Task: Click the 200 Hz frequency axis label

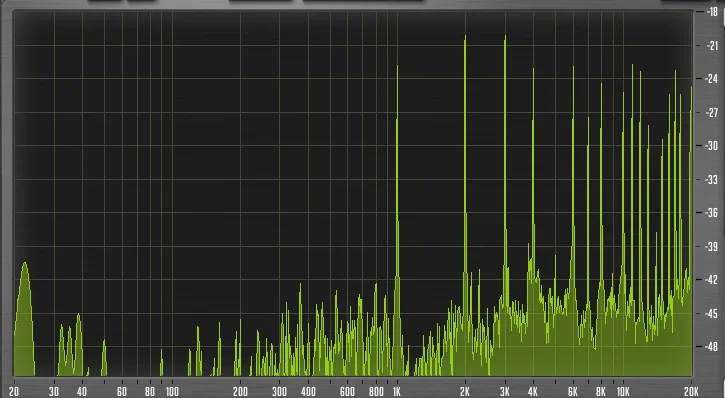Action: pyautogui.click(x=240, y=392)
